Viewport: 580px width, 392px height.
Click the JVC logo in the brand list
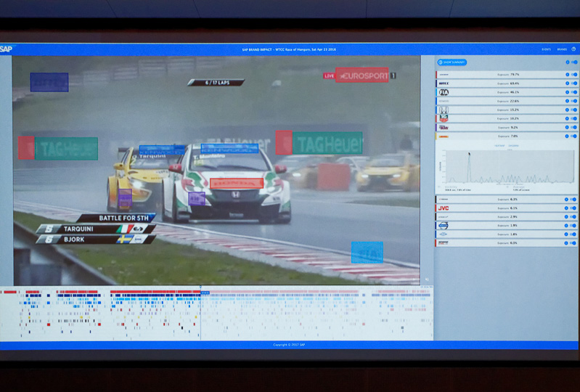click(x=443, y=208)
